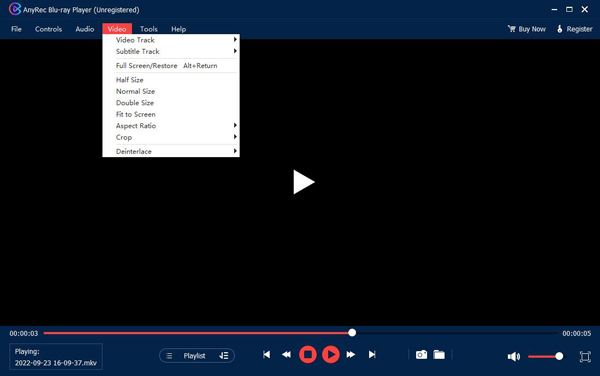Click the red play button in control bar
600x376 pixels.
[331, 355]
